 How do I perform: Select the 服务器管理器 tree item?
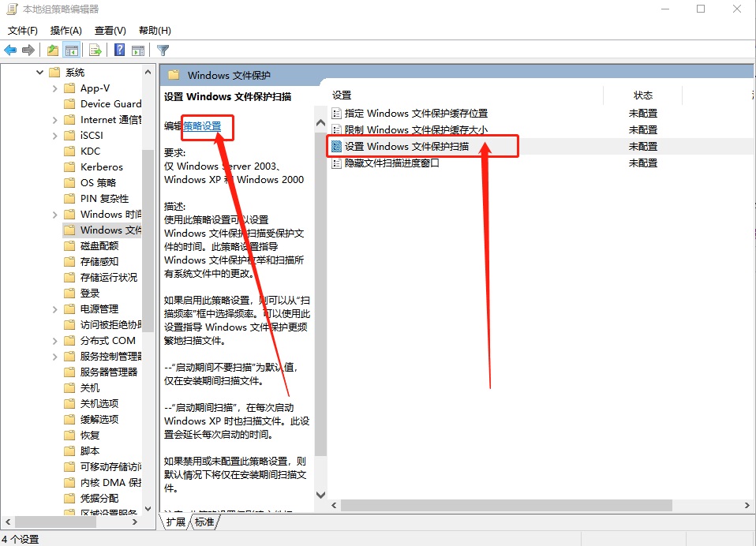point(109,372)
